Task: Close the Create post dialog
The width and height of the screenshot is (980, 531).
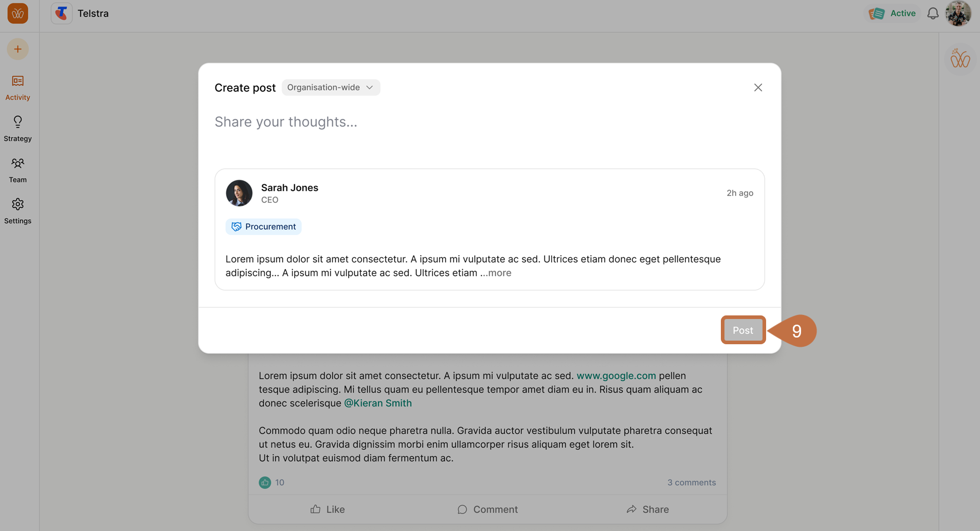Action: (758, 87)
